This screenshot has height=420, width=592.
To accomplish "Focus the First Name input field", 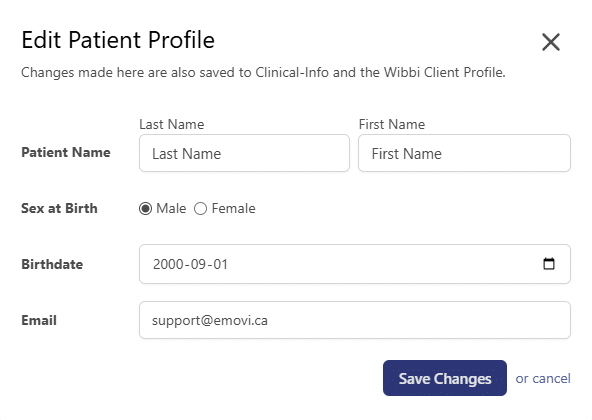I will (464, 153).
